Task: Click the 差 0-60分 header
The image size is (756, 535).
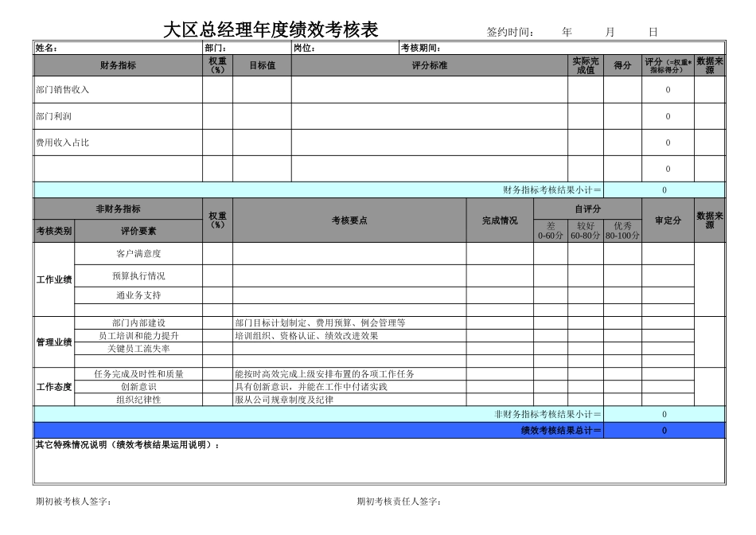Action: pyautogui.click(x=551, y=231)
